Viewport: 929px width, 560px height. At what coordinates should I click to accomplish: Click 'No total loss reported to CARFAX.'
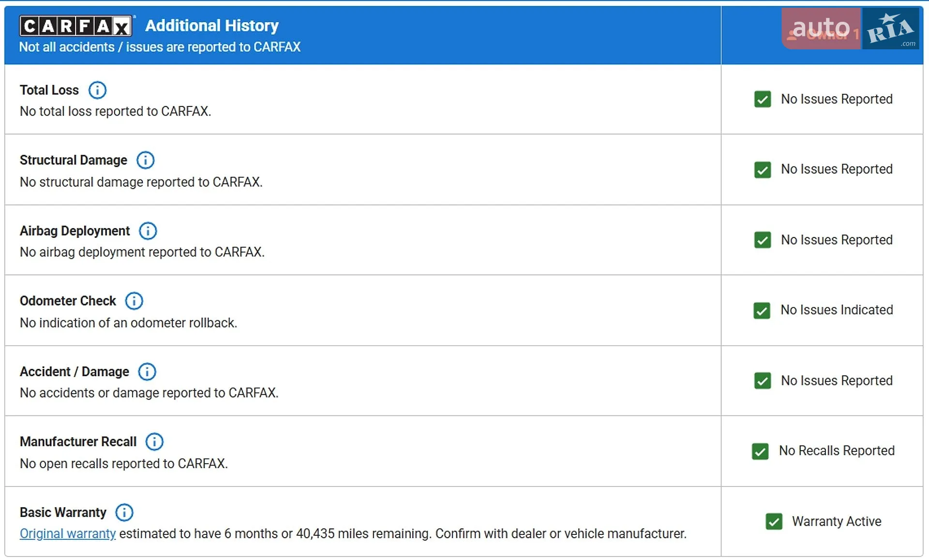(x=115, y=111)
